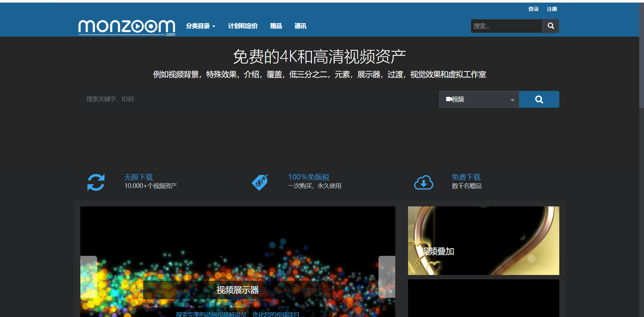Go to next slide with right arrow
644x317 pixels.
(x=387, y=277)
